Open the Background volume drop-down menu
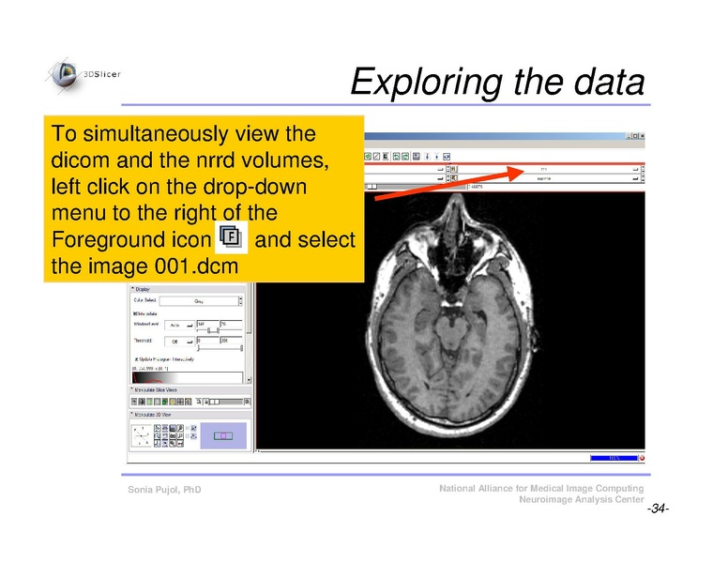 (x=548, y=178)
